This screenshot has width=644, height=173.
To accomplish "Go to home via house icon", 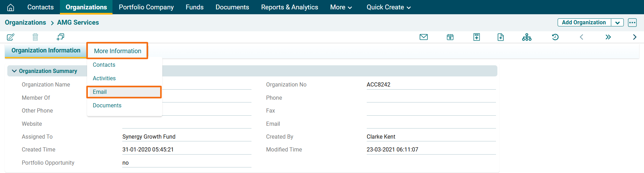I will pos(11,7).
